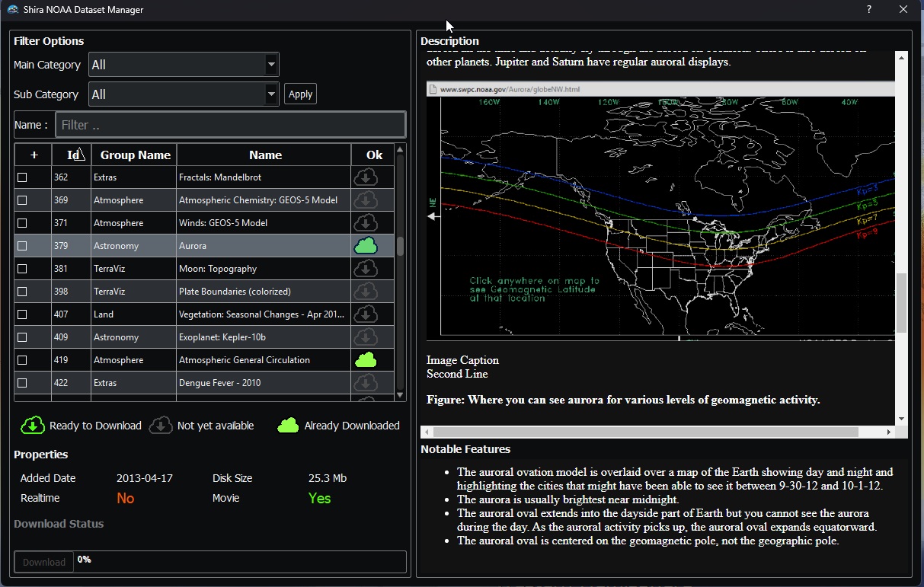This screenshot has width=924, height=587.
Task: Apply the selected category filters
Action: 300,94
